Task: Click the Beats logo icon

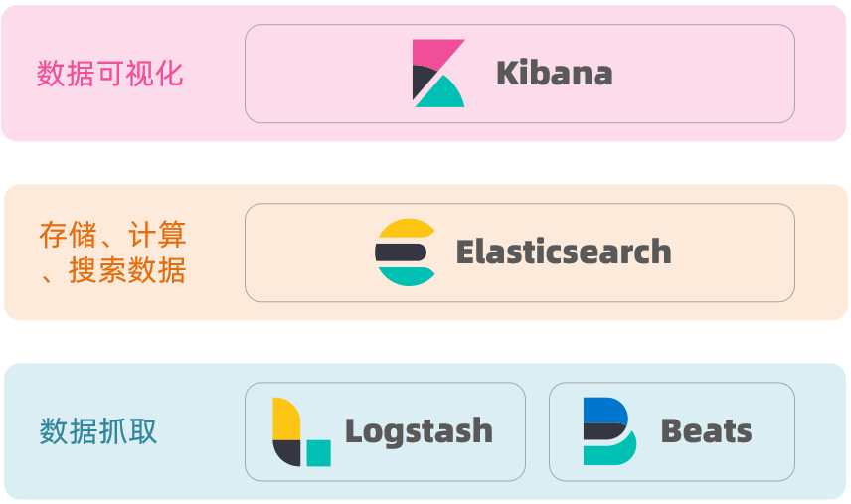Action: coord(609,431)
